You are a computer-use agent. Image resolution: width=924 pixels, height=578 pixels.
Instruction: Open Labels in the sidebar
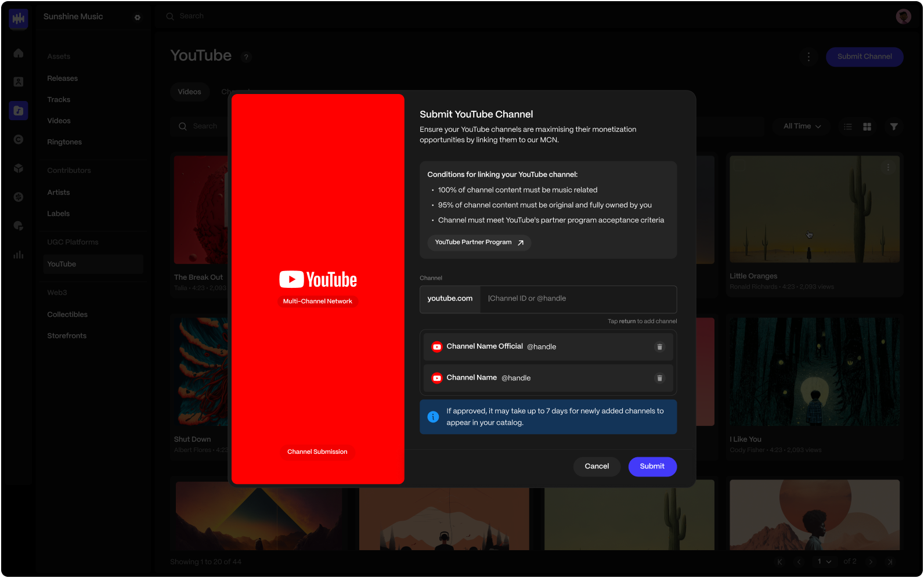tap(59, 214)
